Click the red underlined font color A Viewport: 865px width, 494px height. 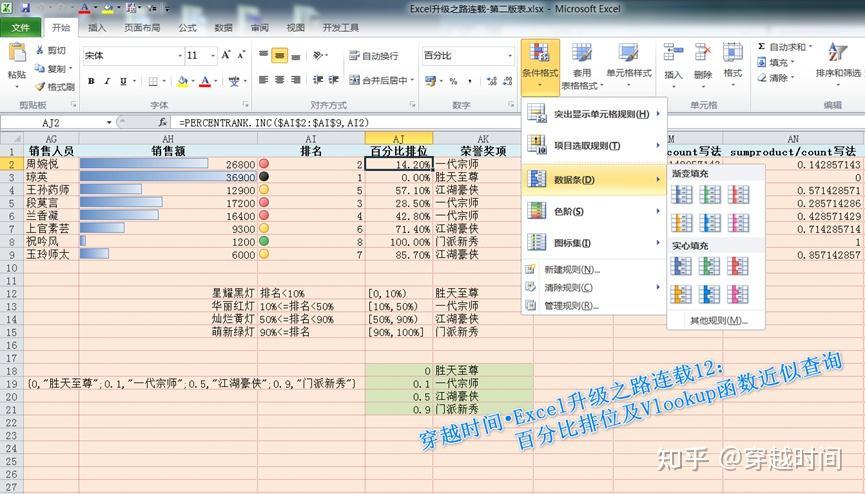coord(205,81)
